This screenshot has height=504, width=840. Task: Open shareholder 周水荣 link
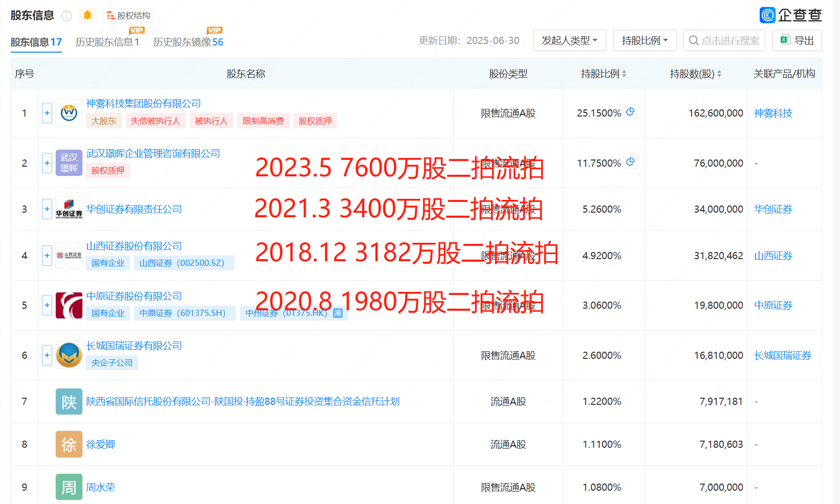click(x=100, y=487)
